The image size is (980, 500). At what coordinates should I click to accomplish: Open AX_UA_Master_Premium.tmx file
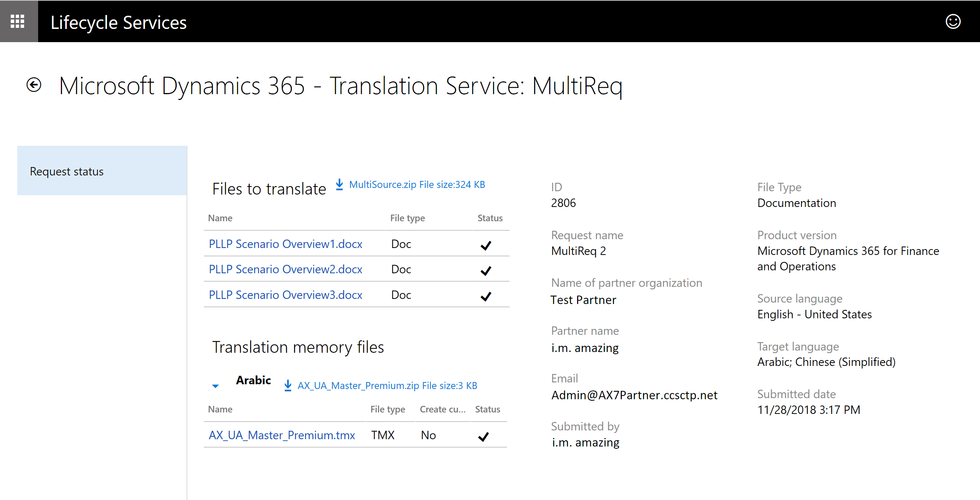282,435
